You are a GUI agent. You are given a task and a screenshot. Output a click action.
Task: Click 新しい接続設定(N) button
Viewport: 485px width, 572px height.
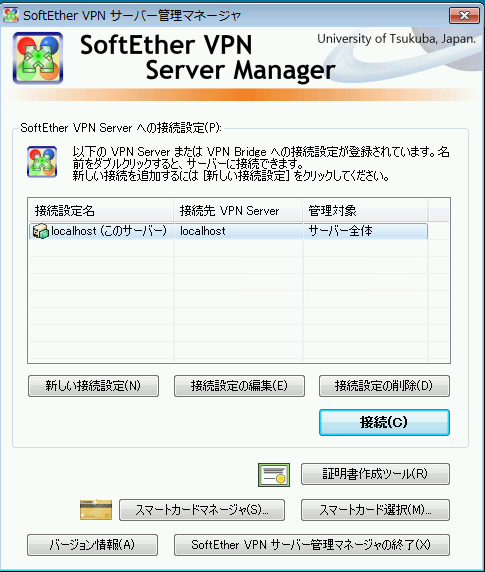click(93, 386)
